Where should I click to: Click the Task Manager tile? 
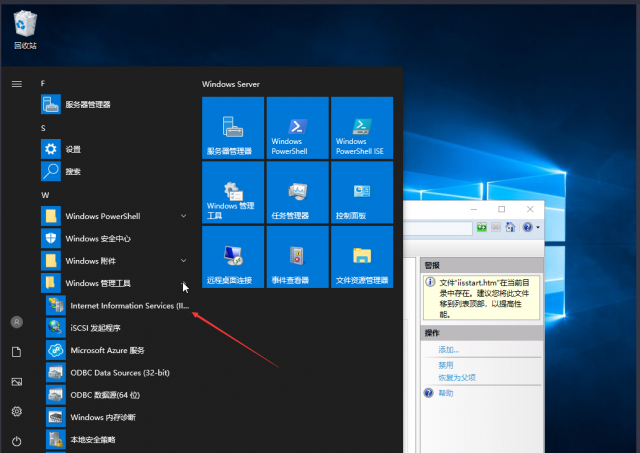pyautogui.click(x=298, y=192)
